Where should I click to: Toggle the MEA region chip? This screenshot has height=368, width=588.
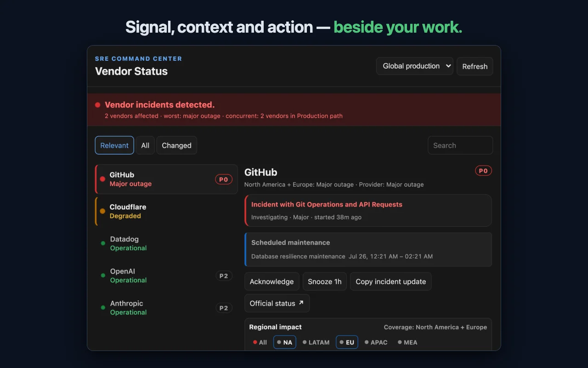coord(407,342)
